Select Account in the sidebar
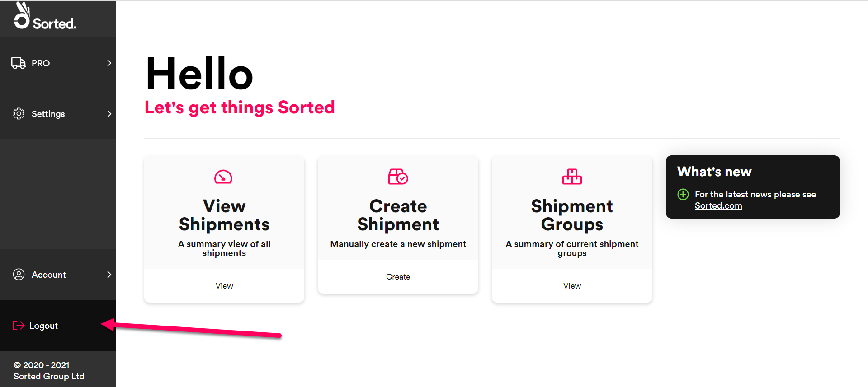The image size is (868, 387). pyautogui.click(x=58, y=275)
